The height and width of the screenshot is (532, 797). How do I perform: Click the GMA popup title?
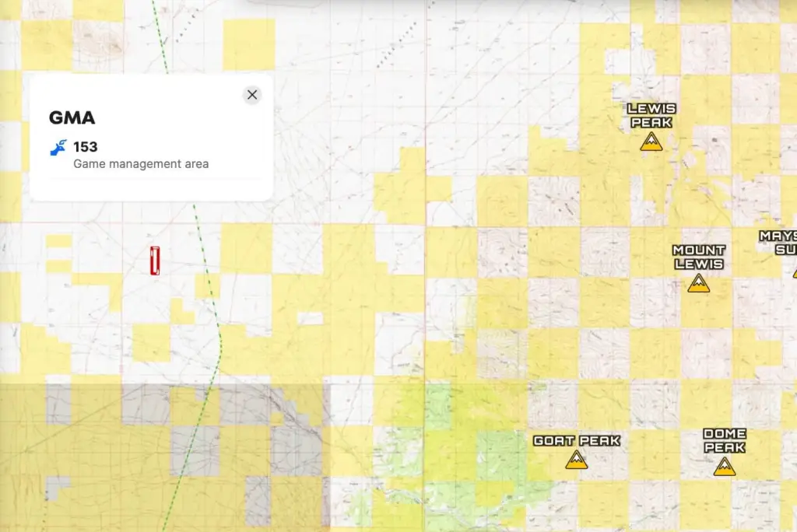tap(72, 118)
